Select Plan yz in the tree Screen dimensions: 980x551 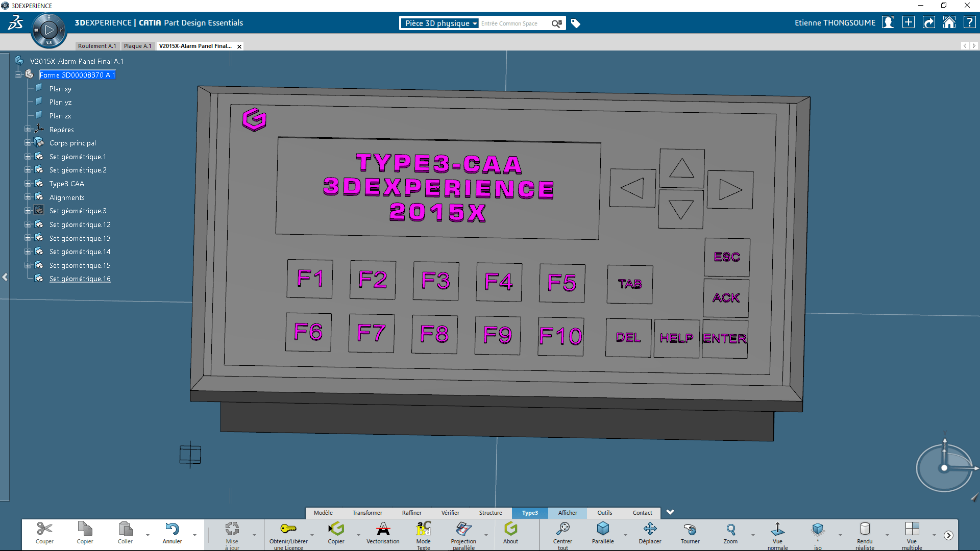click(x=60, y=102)
